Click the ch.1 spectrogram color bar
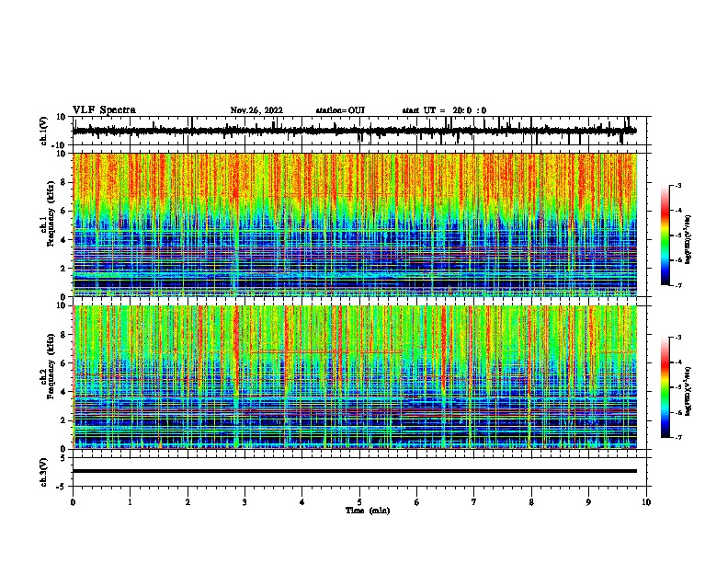The height and width of the screenshot is (563, 728). (x=665, y=236)
